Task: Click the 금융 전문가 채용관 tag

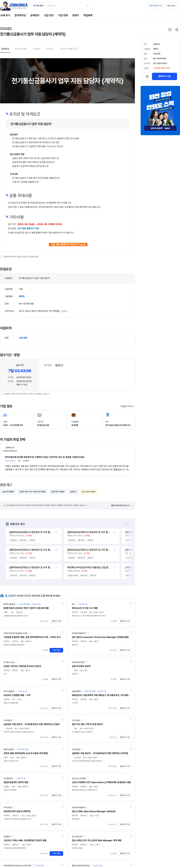Action: point(58,492)
